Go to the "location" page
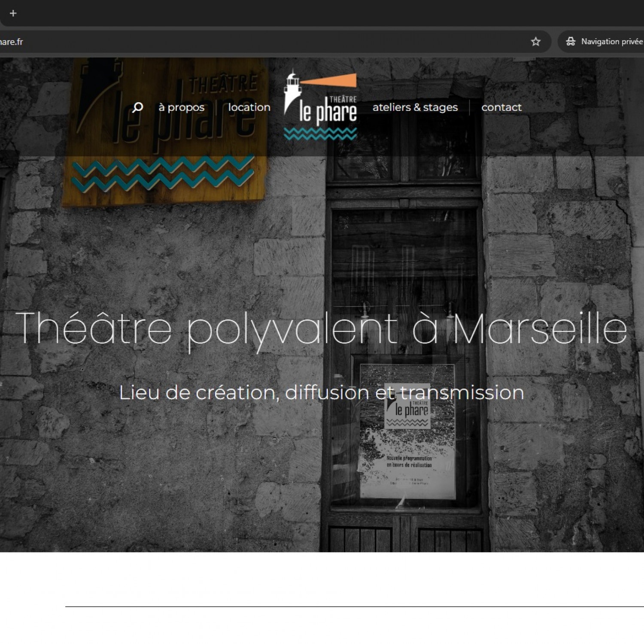 click(249, 107)
